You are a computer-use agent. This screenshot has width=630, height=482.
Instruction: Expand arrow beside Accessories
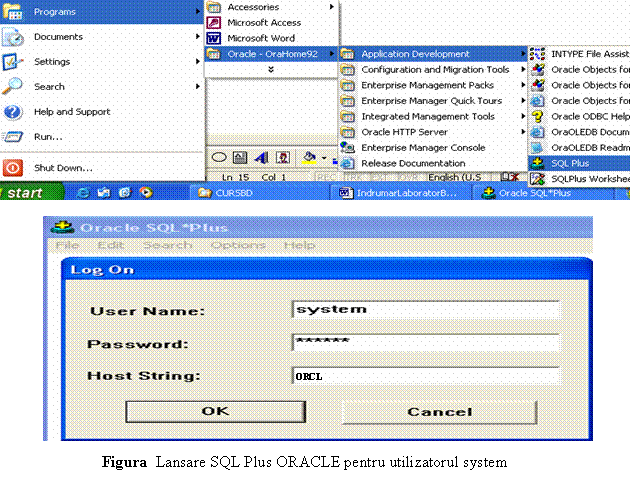pyautogui.click(x=331, y=6)
